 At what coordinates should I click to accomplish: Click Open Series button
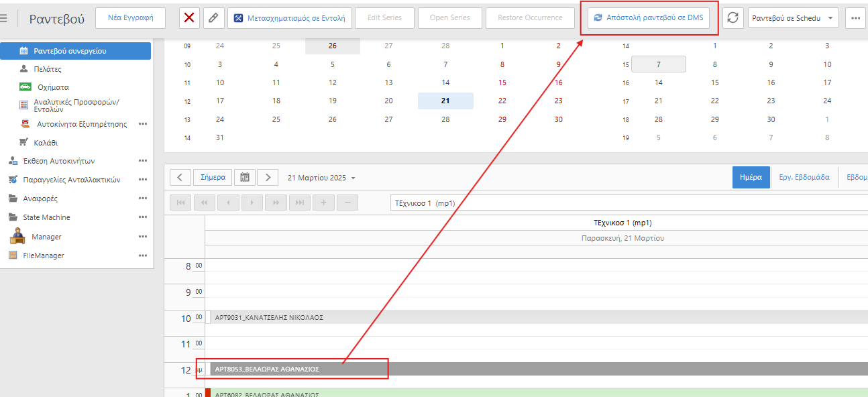(x=450, y=18)
